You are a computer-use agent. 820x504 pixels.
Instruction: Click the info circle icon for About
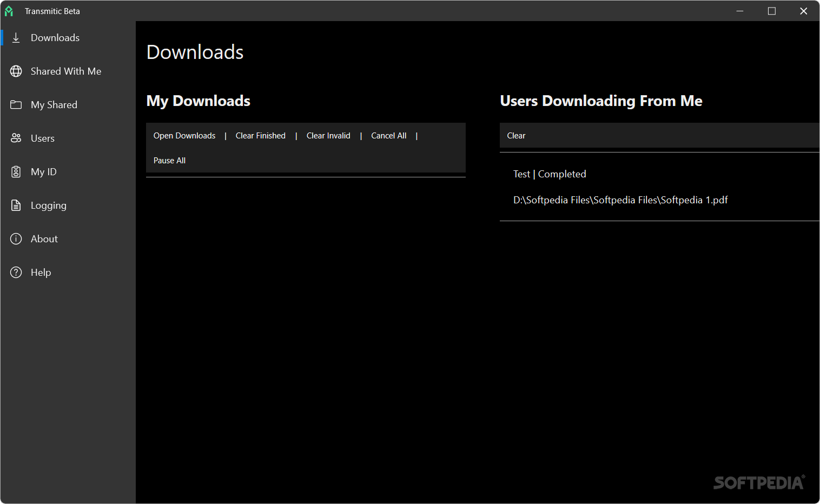click(x=16, y=239)
